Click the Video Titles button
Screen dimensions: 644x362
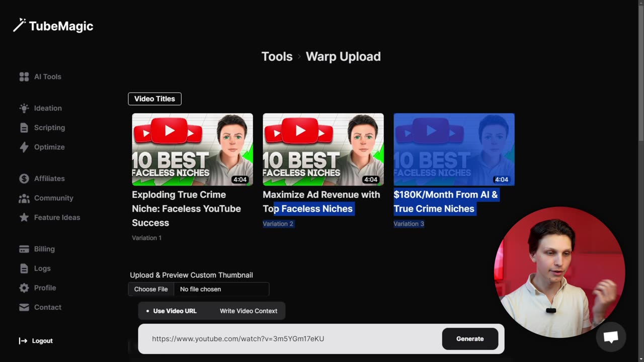click(x=154, y=99)
